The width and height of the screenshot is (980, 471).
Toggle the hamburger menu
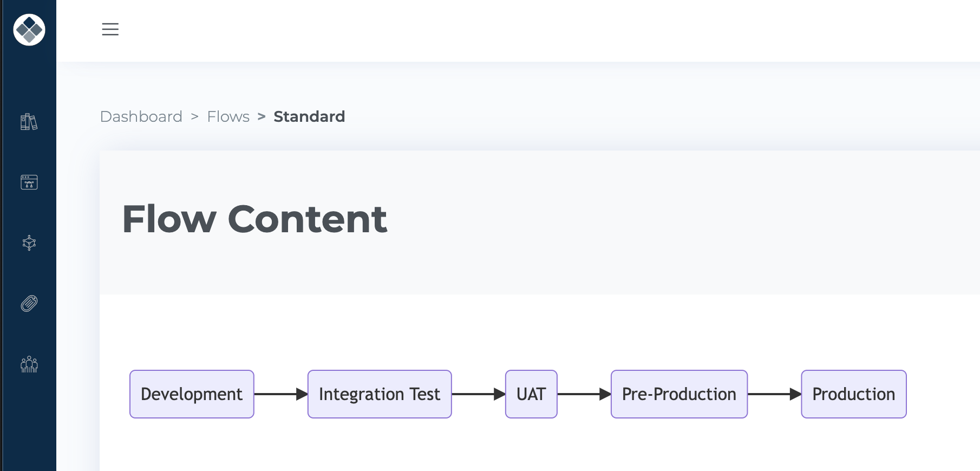(110, 29)
